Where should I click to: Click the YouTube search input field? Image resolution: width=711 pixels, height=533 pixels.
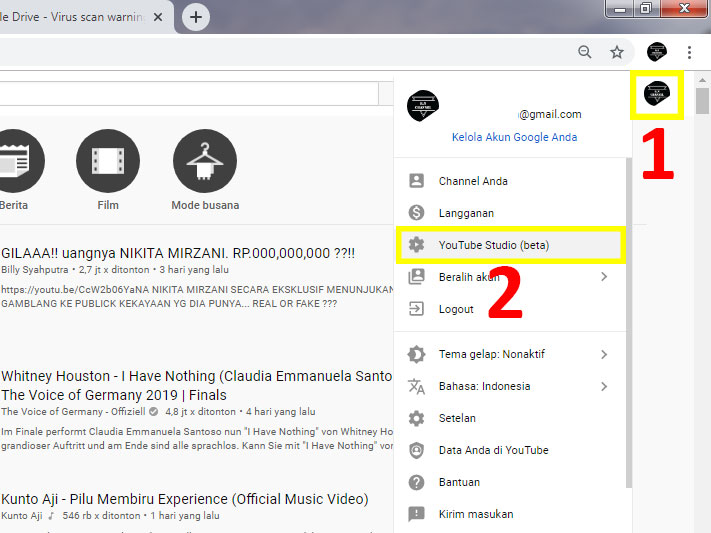(190, 94)
